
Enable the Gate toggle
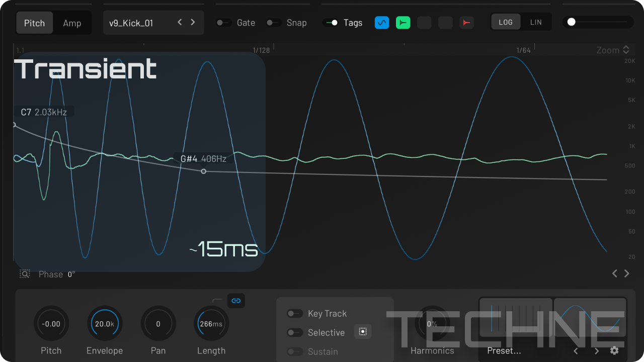[x=224, y=23]
